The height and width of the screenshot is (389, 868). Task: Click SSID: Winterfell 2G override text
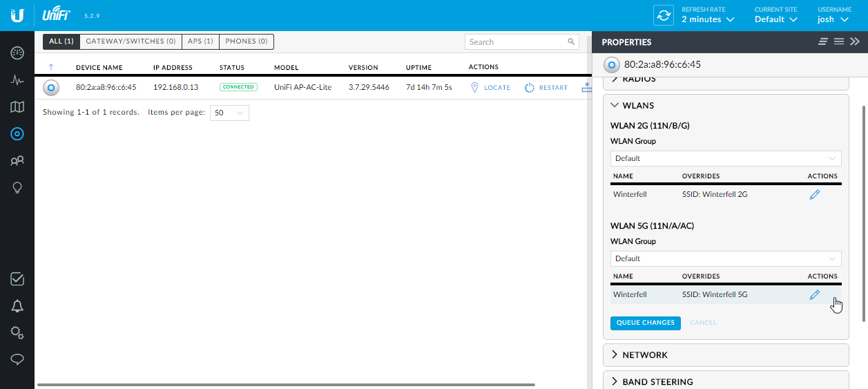[x=715, y=195]
